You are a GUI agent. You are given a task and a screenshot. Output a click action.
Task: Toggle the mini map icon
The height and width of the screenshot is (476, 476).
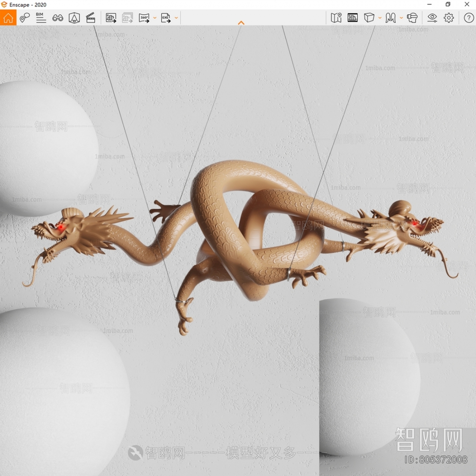point(336,18)
